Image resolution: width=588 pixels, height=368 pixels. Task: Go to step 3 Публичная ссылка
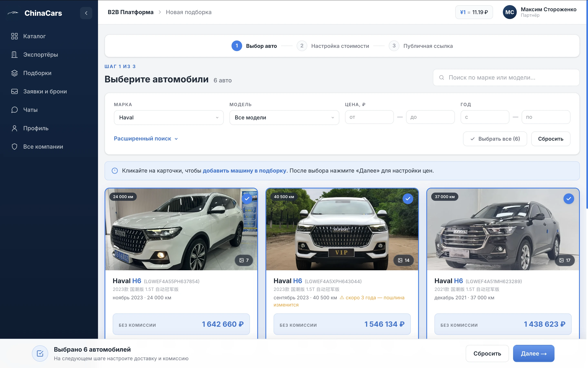[x=421, y=46]
